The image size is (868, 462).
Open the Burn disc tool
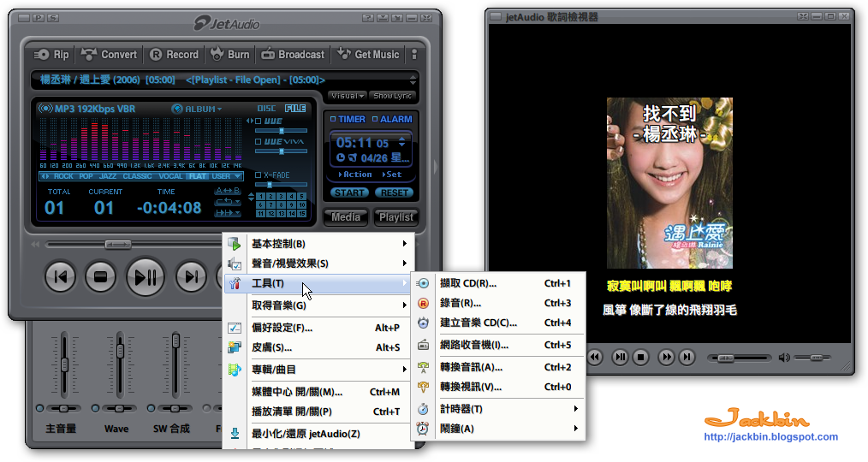click(230, 54)
